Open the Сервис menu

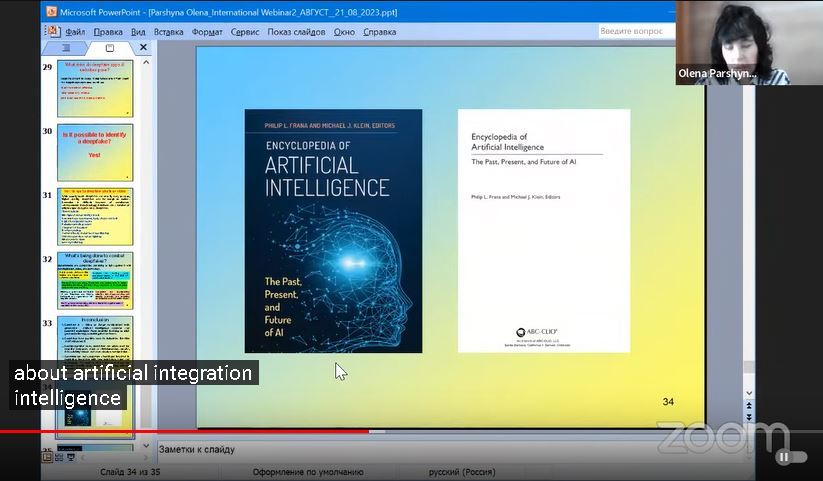pyautogui.click(x=245, y=32)
